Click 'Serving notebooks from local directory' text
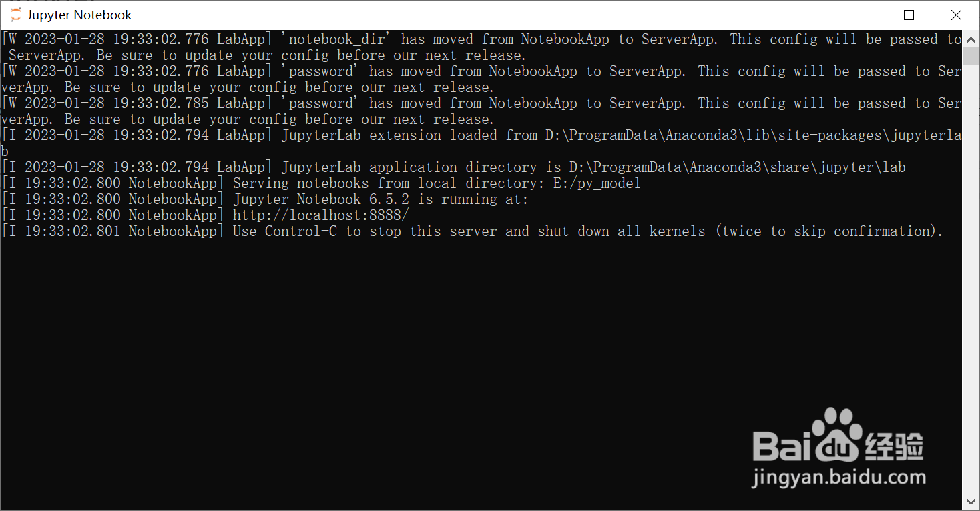Screen dimensions: 980x511 click(387, 183)
